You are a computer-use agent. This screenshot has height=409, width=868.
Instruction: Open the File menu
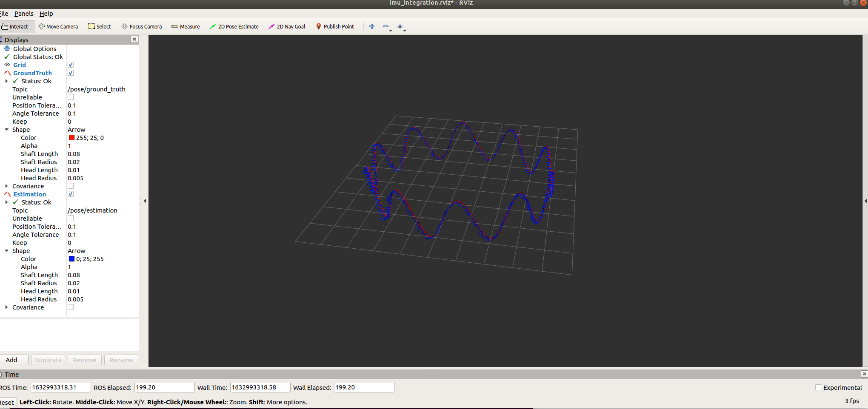pos(4,14)
